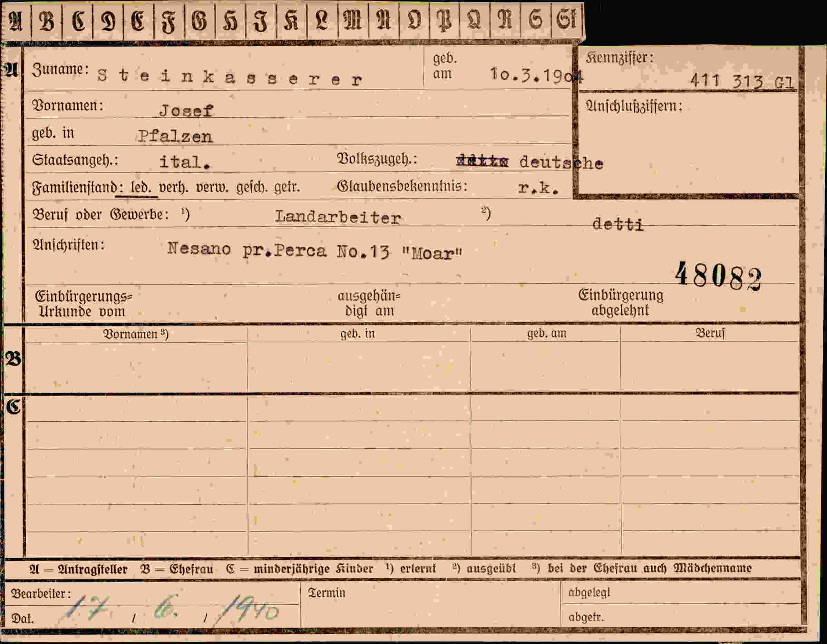Click the abgelegt label
The height and width of the screenshot is (644, 827).
[589, 593]
